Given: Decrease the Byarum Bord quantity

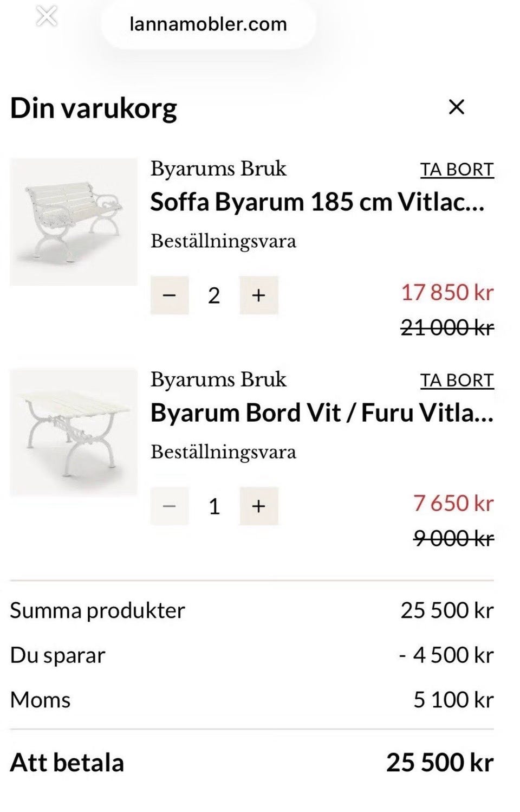Looking at the screenshot, I should pyautogui.click(x=170, y=506).
